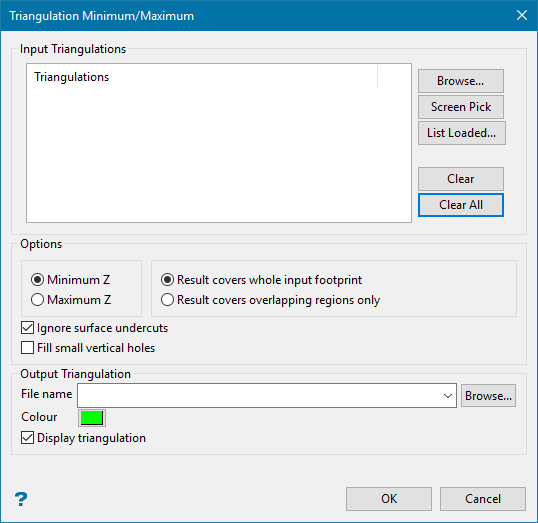Expand the File name dropdown arrow
Screen dimensions: 538x523
click(x=447, y=396)
